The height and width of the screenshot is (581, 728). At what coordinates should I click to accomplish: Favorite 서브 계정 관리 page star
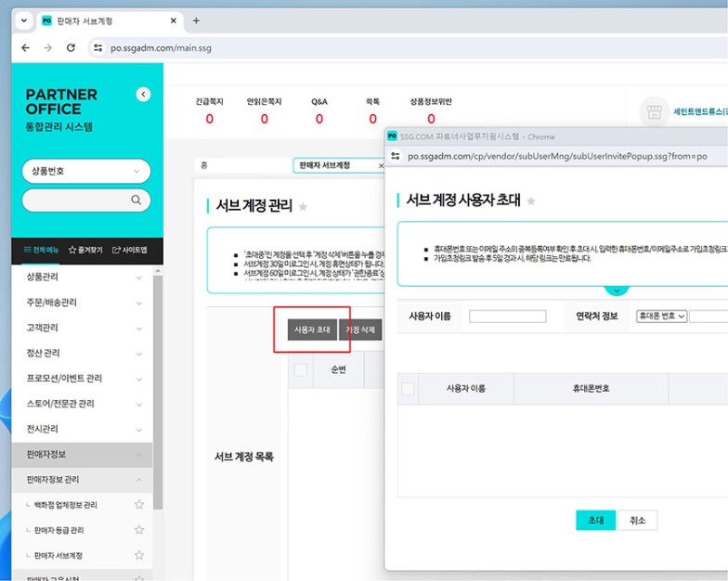pos(303,206)
